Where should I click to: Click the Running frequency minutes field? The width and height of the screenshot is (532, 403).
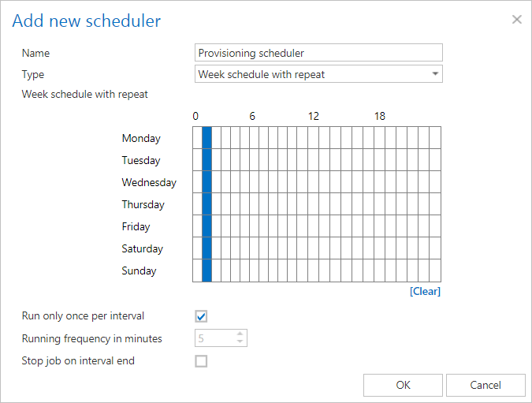[x=215, y=338]
